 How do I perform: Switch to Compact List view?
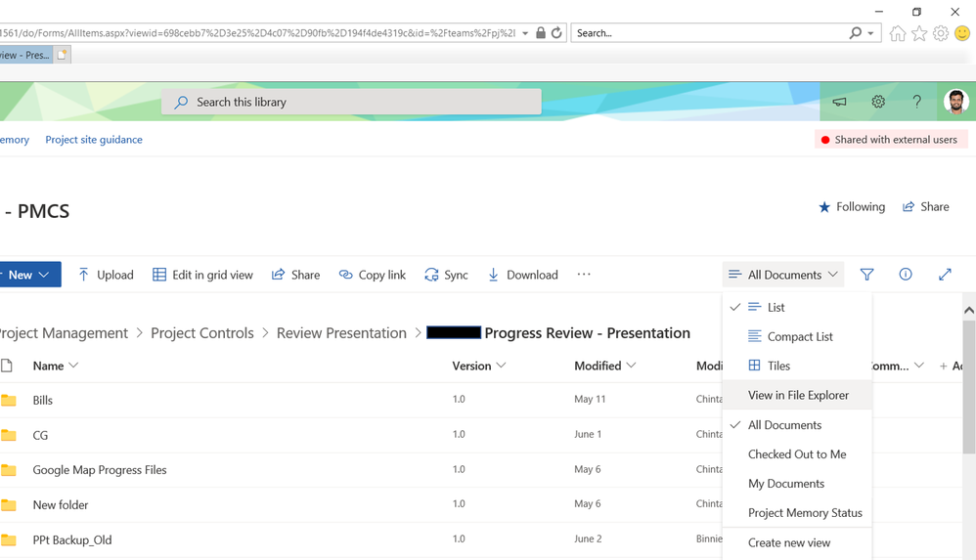coord(797,336)
